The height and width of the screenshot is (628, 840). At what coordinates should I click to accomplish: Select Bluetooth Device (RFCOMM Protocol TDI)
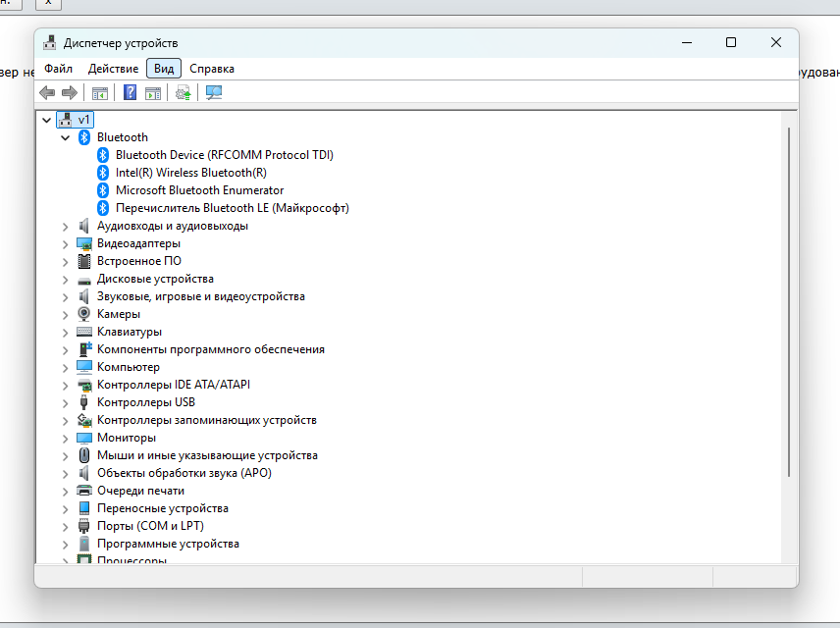pos(224,155)
